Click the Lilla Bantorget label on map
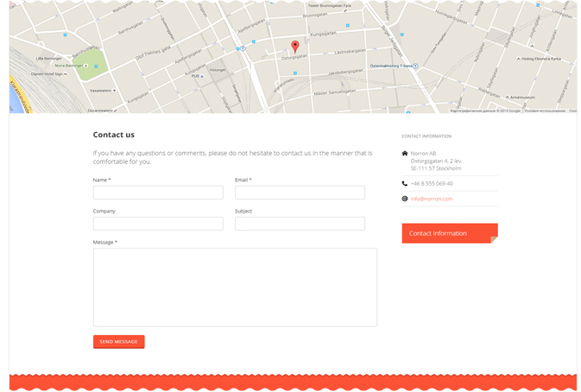This screenshot has width=581, height=392. 48,59
